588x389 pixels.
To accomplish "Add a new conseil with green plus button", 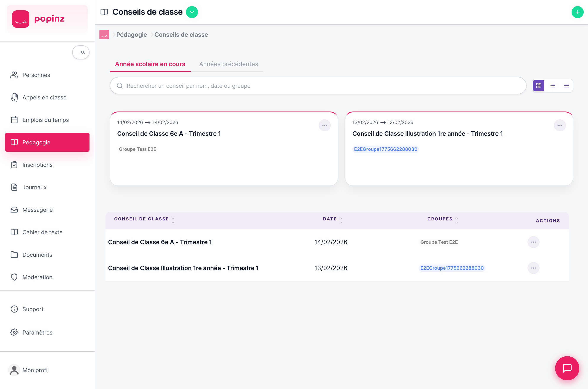I will (x=577, y=12).
